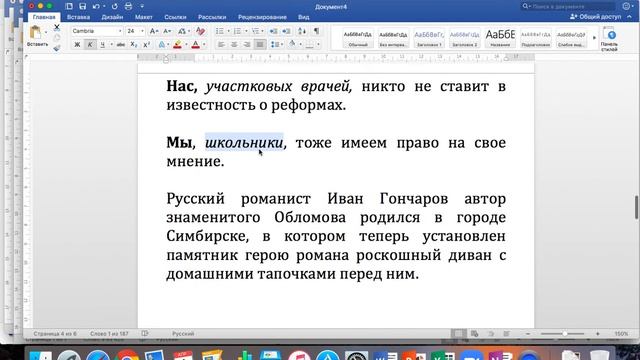
Task: Open bullet list style dropdown
Action: point(228,31)
